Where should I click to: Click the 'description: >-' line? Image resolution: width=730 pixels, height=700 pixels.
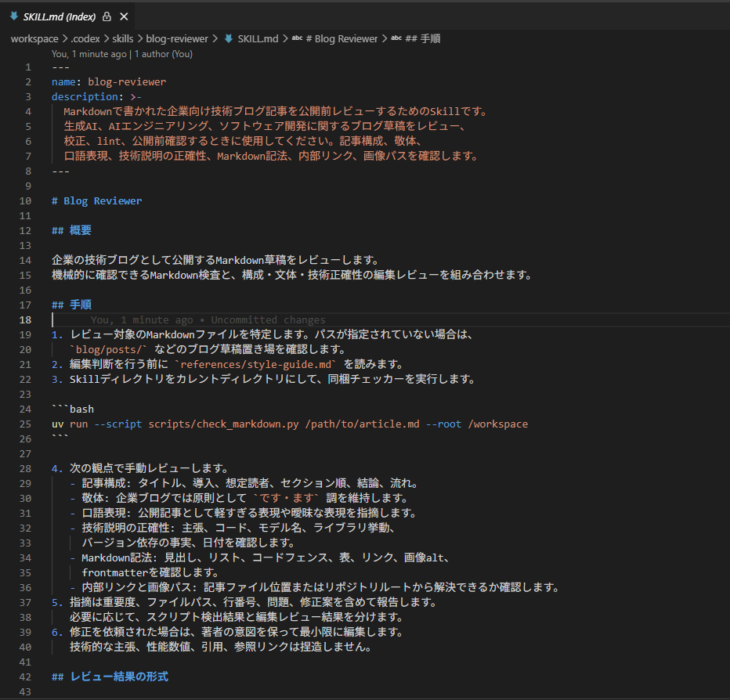(x=96, y=97)
